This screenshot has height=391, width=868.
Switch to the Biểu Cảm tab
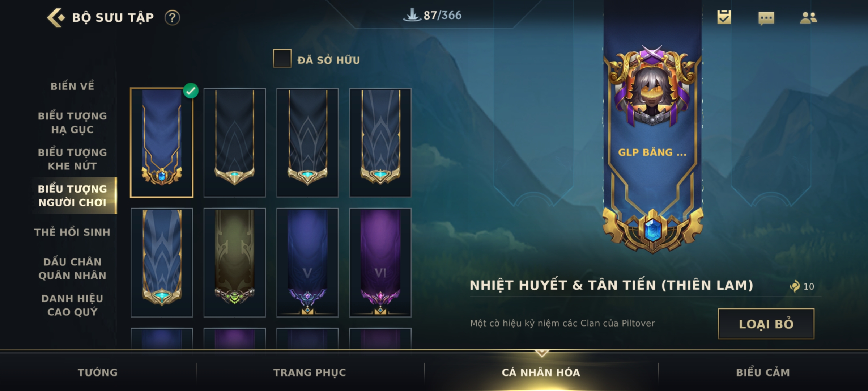click(x=763, y=372)
